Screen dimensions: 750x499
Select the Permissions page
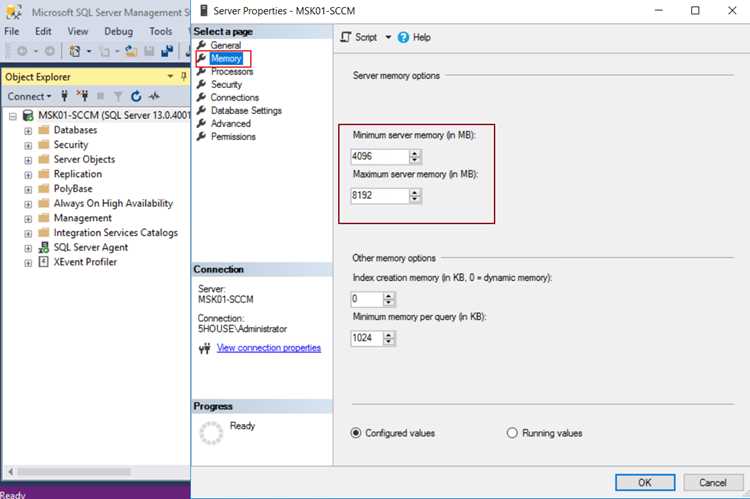click(233, 136)
